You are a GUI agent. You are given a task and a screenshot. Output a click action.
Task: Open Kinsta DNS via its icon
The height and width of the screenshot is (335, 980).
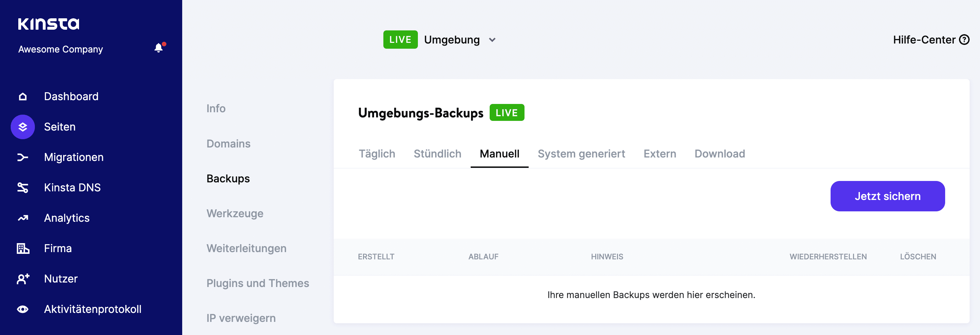click(23, 188)
